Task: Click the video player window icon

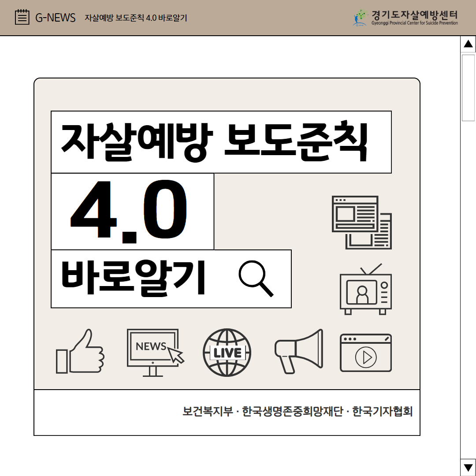Action: pyautogui.click(x=366, y=353)
